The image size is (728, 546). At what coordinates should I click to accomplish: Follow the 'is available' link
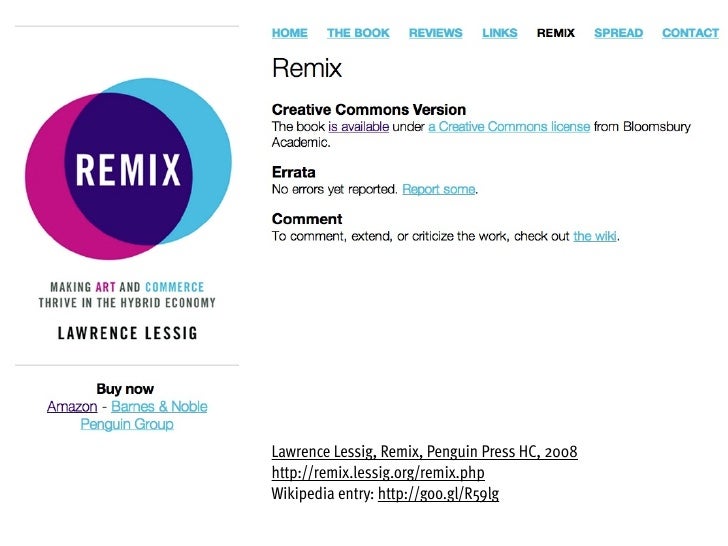[358, 126]
